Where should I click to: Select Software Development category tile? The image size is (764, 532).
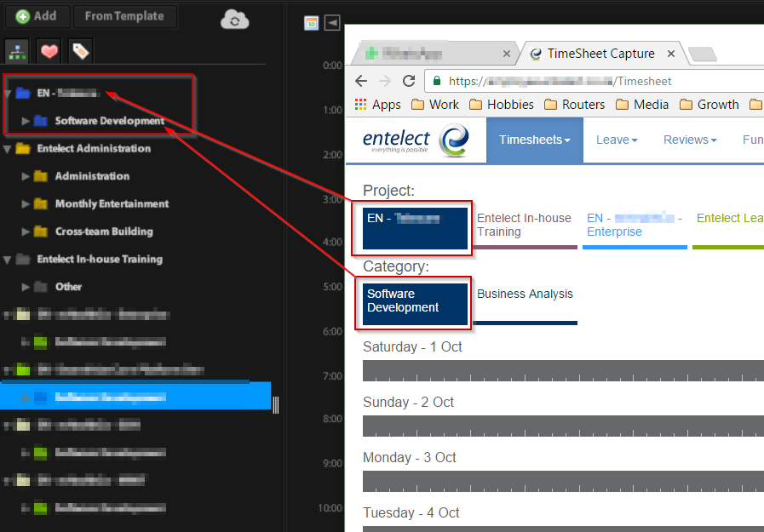(415, 304)
